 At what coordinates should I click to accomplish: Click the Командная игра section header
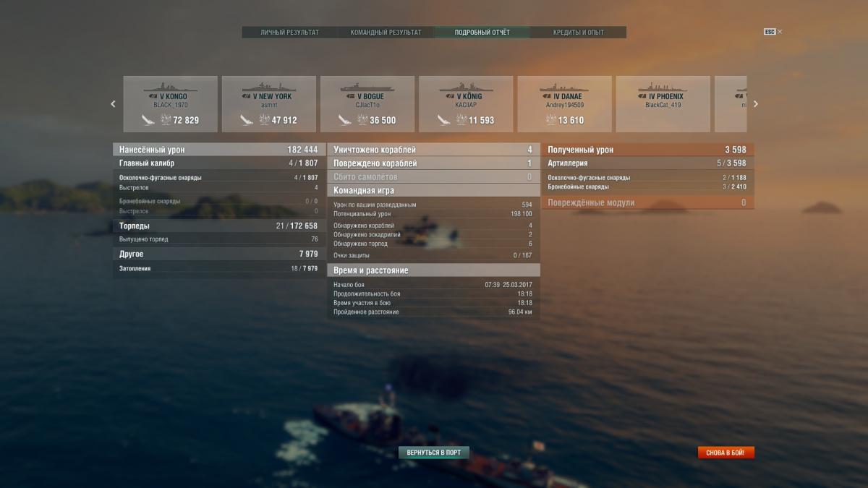[433, 191]
